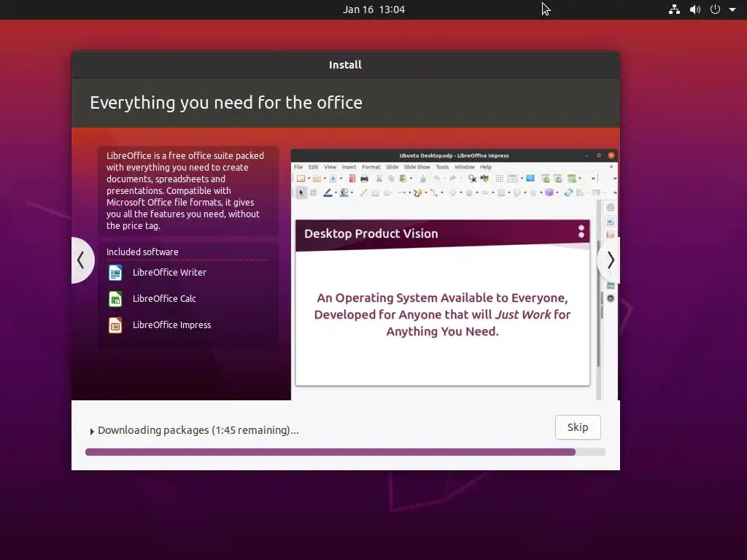Click the grid display icon in Impress toolbar
747x560 pixels.
(x=499, y=179)
